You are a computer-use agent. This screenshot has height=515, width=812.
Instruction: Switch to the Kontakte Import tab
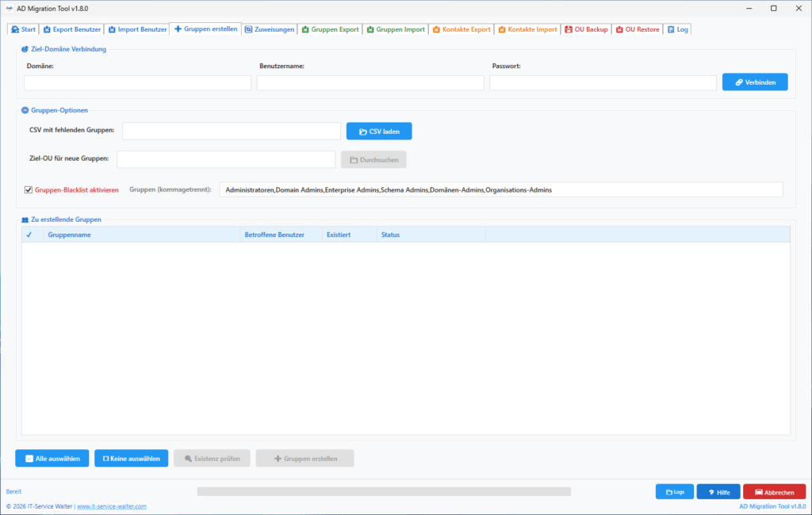point(527,29)
